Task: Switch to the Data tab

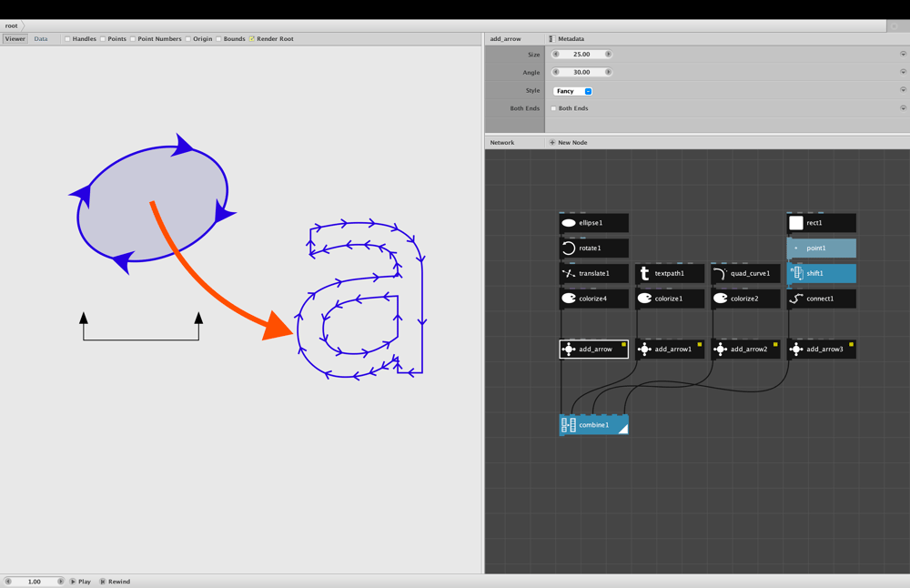Action: [41, 39]
